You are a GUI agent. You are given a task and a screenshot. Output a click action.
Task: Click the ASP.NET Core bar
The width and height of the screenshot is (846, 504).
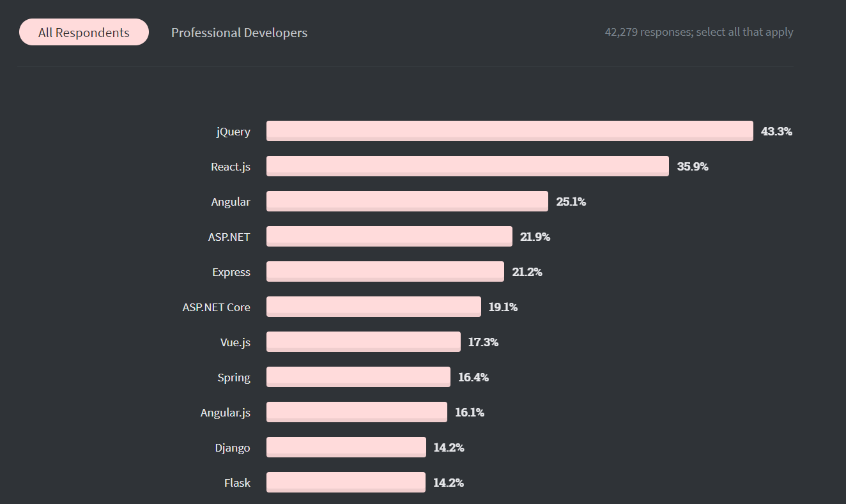point(374,307)
